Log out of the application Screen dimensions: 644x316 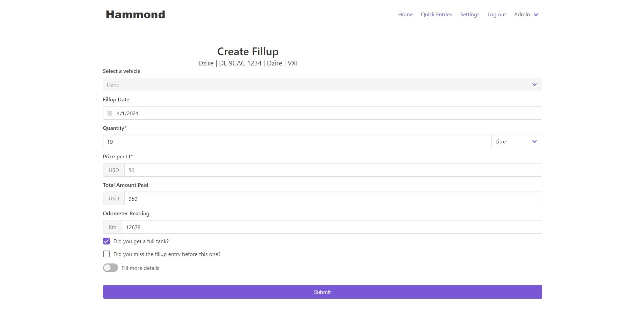pos(497,15)
